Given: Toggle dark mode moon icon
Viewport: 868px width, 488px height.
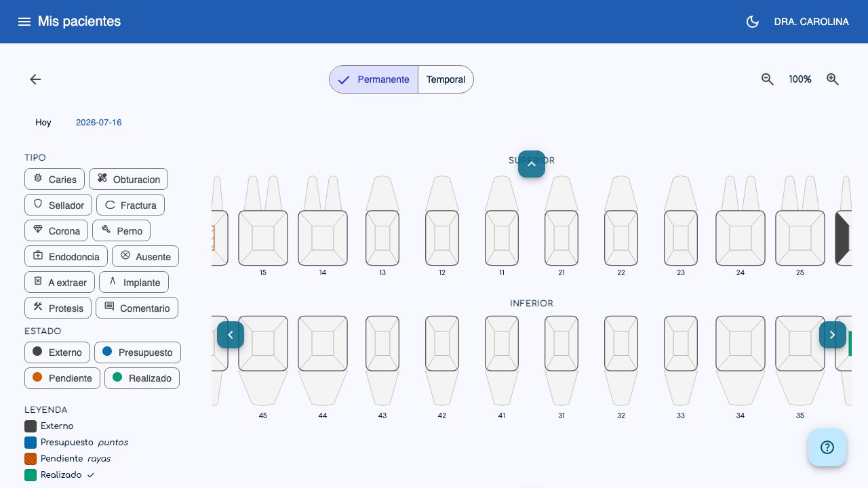Looking at the screenshot, I should coord(752,22).
